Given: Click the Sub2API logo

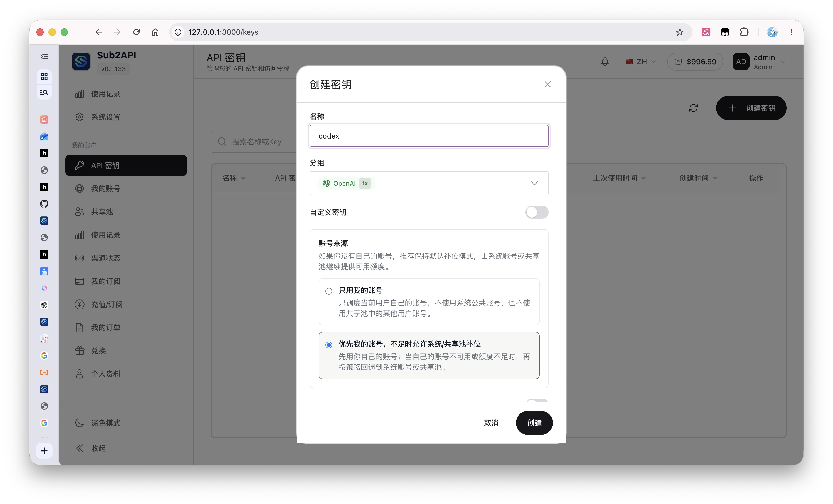Looking at the screenshot, I should [x=81, y=61].
